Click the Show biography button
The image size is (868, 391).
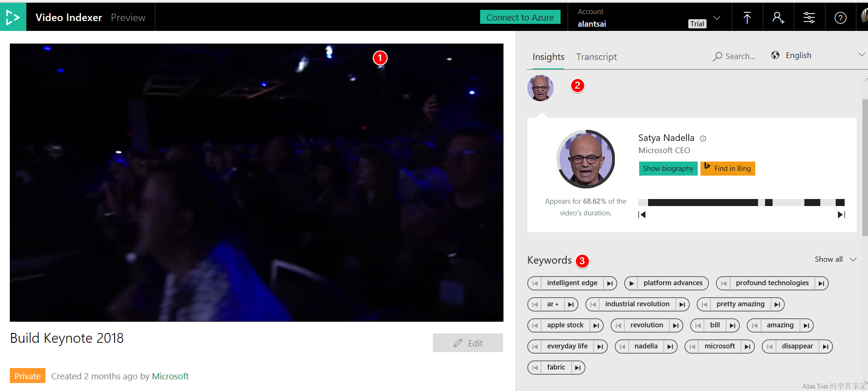668,169
